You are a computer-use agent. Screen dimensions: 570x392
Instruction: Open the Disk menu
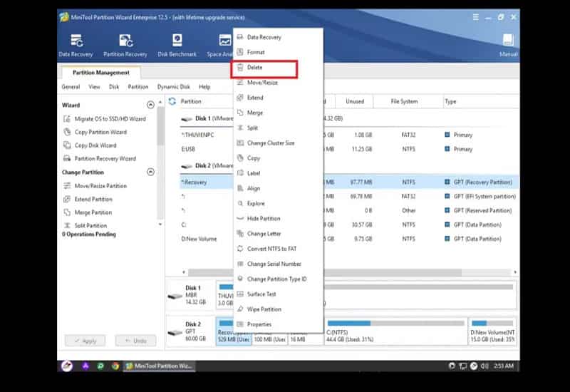(x=114, y=87)
